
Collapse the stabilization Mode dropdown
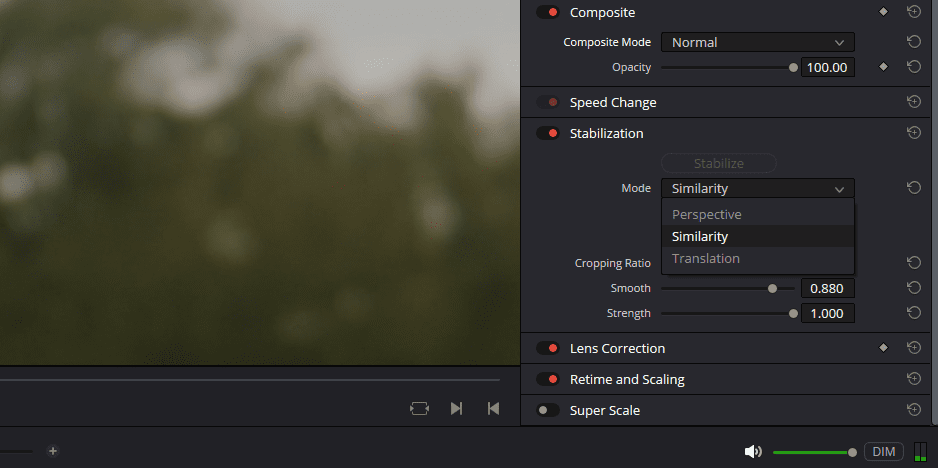[x=757, y=188]
